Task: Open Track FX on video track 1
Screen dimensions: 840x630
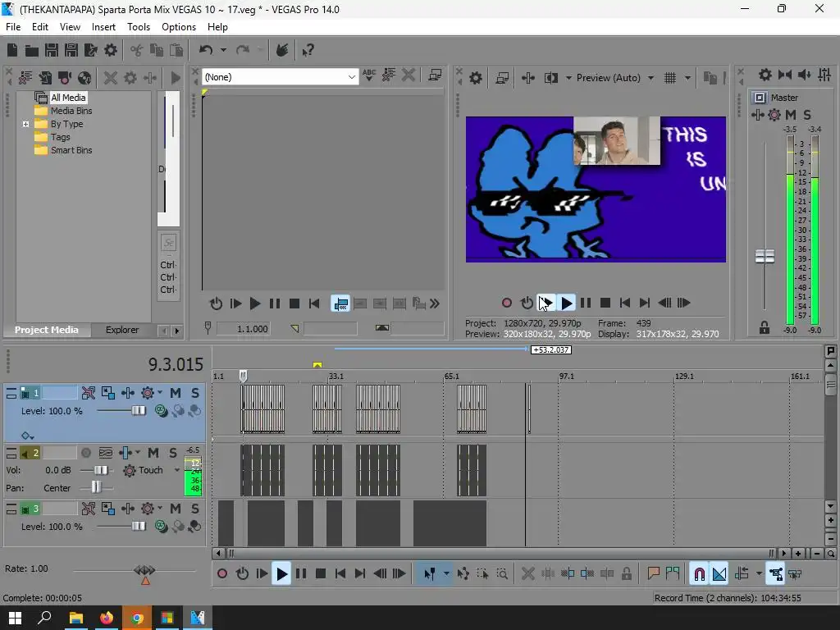Action: pos(148,393)
